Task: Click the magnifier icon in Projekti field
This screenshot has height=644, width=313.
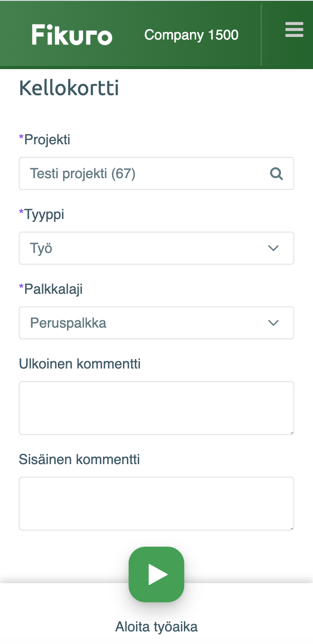Action: [x=276, y=174]
